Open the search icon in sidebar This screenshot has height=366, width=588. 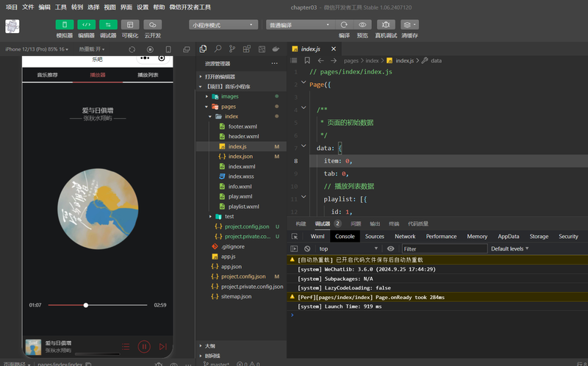pyautogui.click(x=218, y=49)
